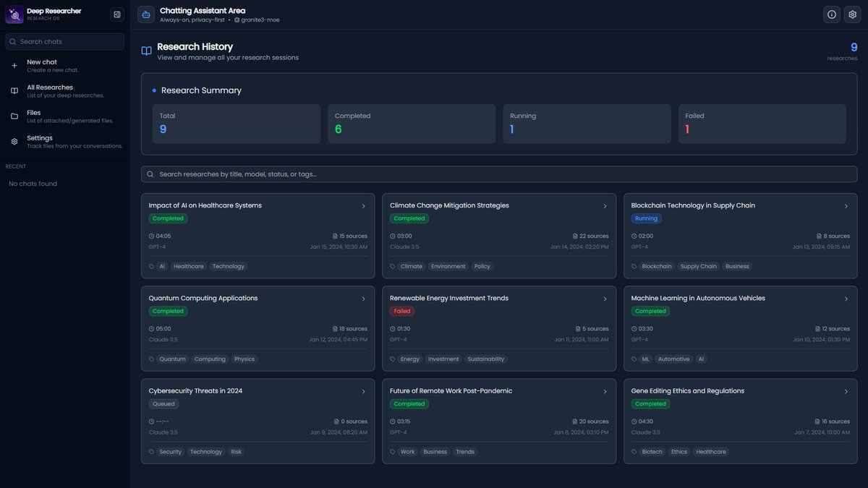Click the Healthcare tag on Impact of AI card

189,267
